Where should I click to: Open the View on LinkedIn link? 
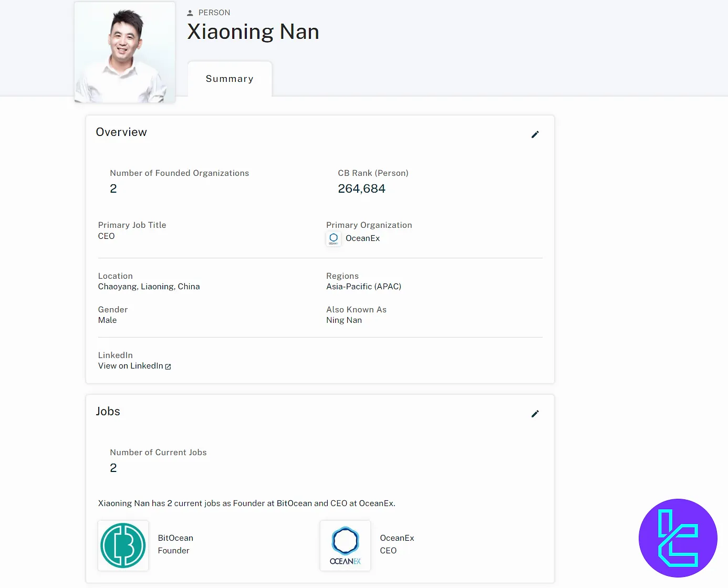130,366
